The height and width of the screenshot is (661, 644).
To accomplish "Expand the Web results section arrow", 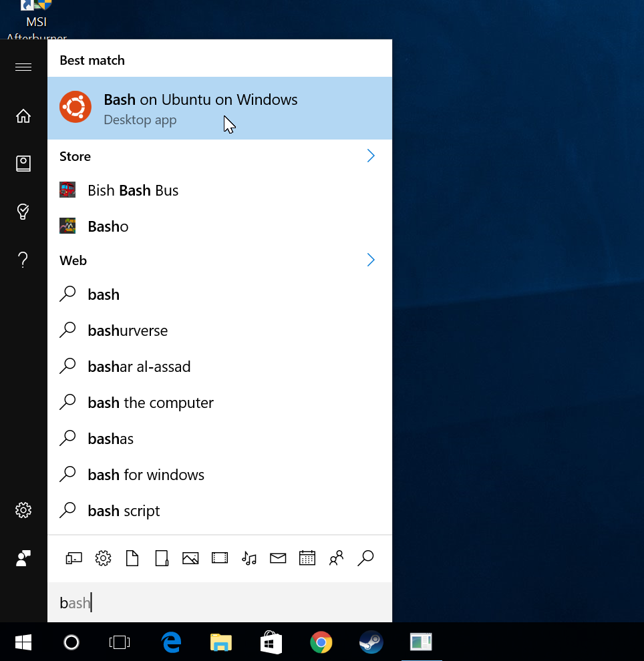I will [371, 260].
